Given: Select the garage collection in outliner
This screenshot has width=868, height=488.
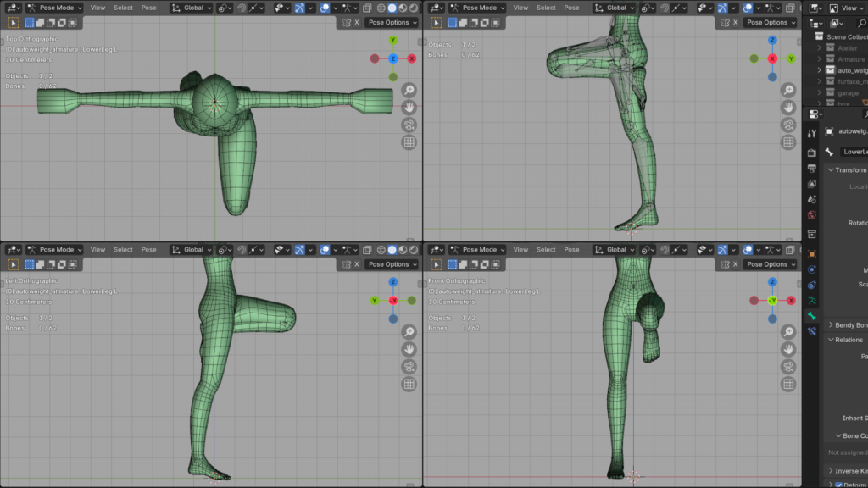Looking at the screenshot, I should point(848,92).
